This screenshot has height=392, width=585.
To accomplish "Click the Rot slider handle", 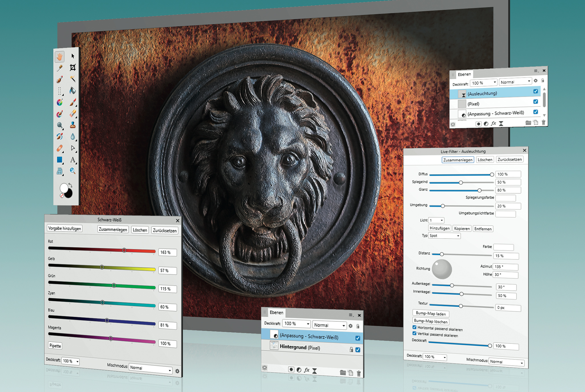I will pyautogui.click(x=124, y=250).
